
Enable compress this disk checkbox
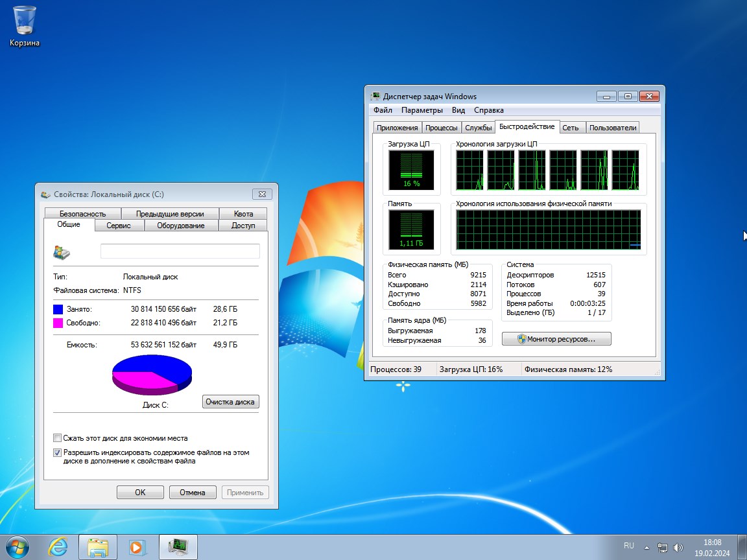[58, 438]
